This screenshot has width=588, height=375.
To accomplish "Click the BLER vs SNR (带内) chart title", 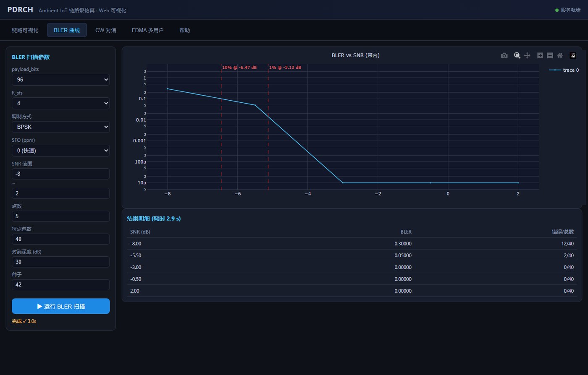I will click(x=356, y=55).
